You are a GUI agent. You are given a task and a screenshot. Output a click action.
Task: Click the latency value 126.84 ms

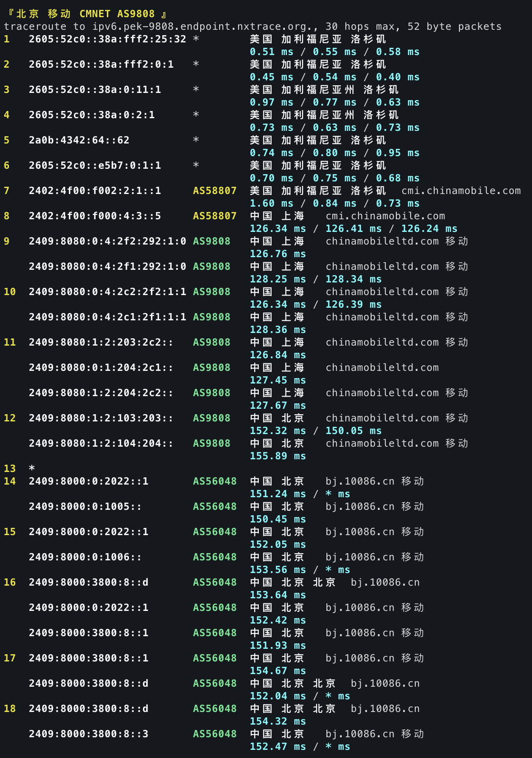pyautogui.click(x=278, y=355)
